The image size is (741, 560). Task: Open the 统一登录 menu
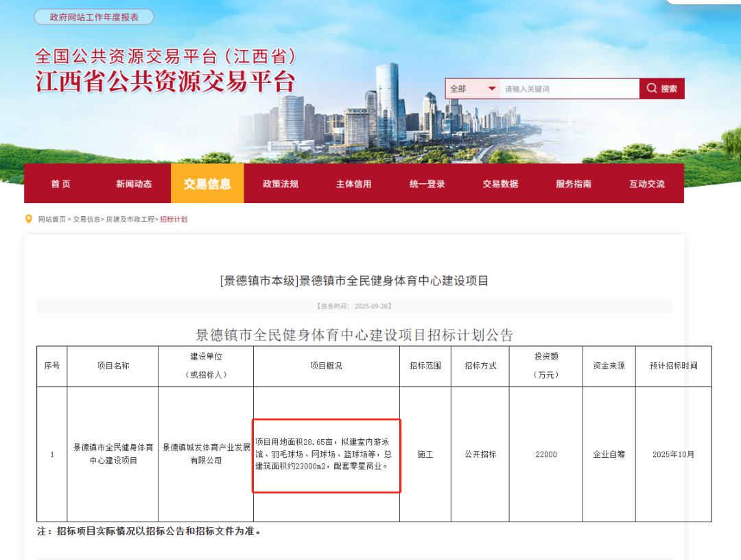[426, 183]
